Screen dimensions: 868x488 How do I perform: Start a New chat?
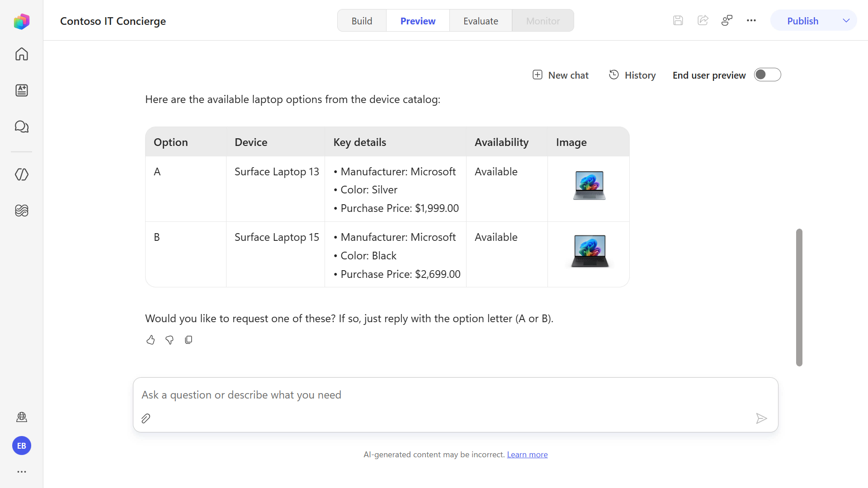(561, 75)
